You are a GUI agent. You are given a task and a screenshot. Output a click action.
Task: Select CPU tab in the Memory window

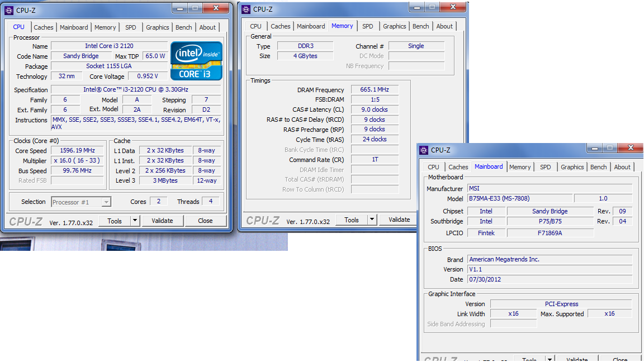click(x=255, y=26)
